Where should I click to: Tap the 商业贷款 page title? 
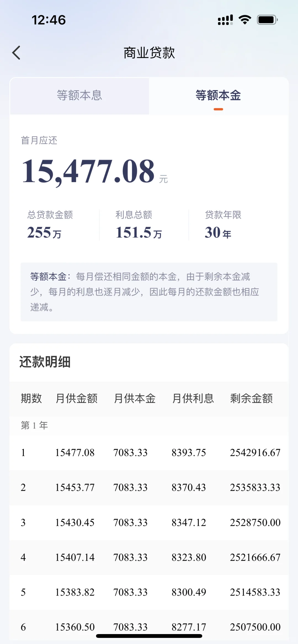click(x=149, y=53)
